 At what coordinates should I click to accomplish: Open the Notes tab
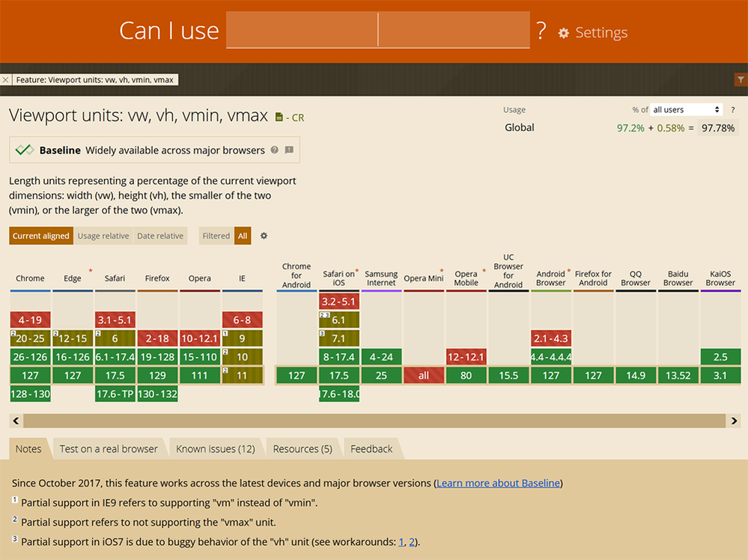click(28, 449)
